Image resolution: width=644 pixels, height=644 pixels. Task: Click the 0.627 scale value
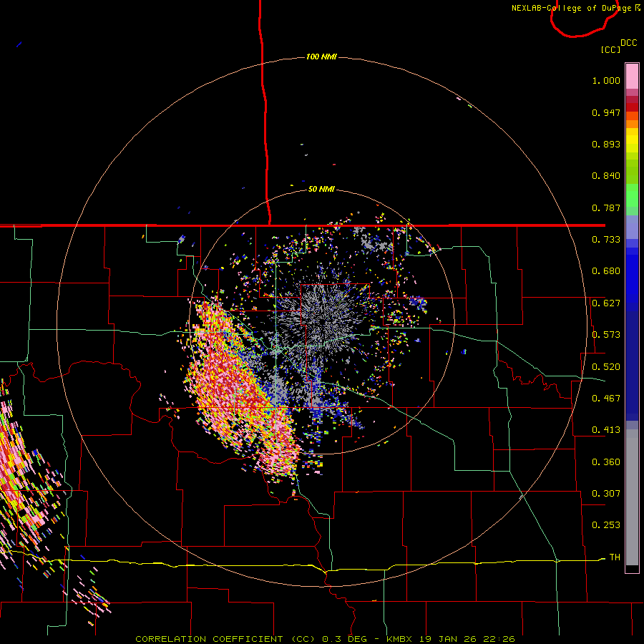pos(606,303)
